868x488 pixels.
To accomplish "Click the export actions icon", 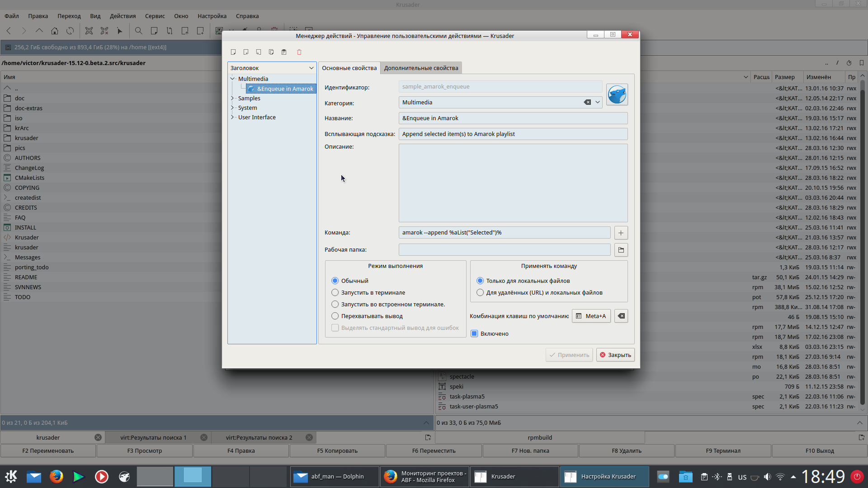I will [x=259, y=52].
